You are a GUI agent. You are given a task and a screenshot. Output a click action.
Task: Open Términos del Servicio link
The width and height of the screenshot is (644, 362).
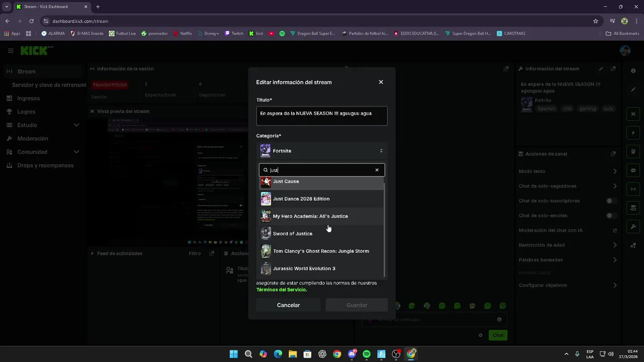[x=282, y=290]
